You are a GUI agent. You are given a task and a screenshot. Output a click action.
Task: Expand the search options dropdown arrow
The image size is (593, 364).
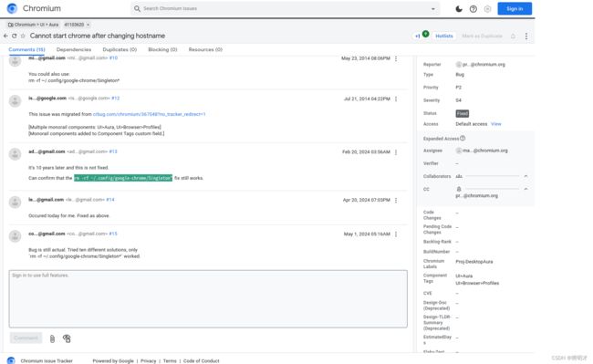433,9
